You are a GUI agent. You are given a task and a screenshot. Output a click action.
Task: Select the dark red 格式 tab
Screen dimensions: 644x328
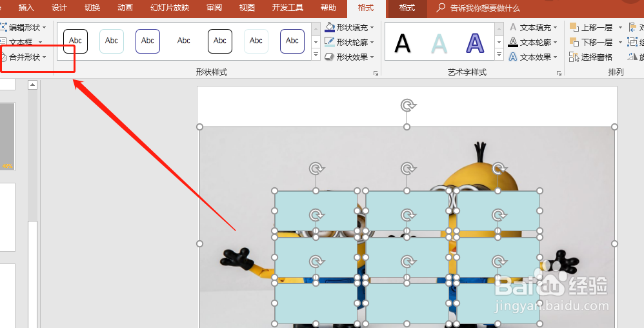(407, 8)
